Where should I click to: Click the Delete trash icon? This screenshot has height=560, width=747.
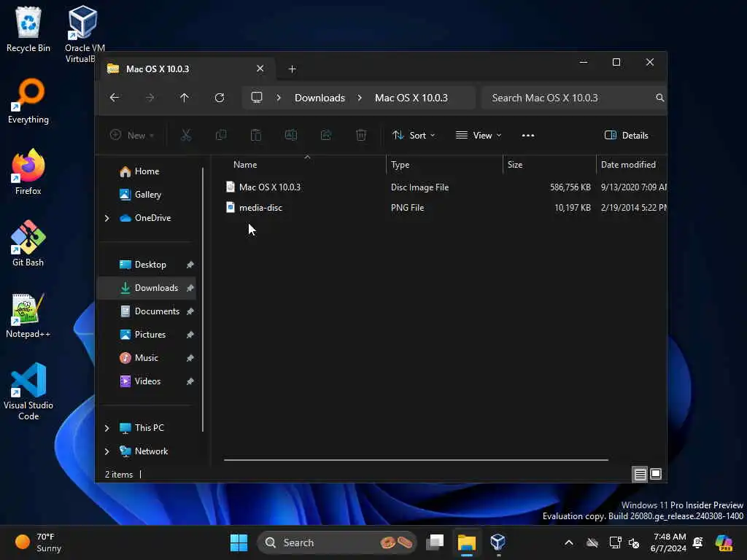(x=361, y=135)
